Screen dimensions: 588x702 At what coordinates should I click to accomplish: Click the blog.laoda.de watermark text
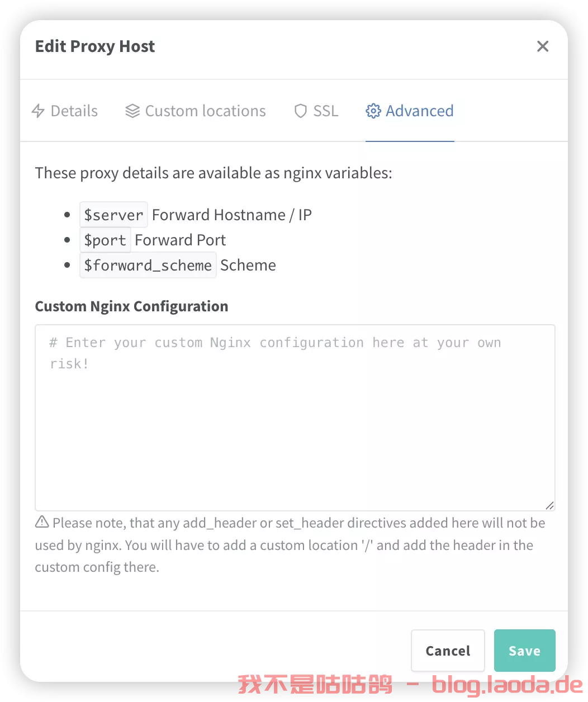pos(508,685)
